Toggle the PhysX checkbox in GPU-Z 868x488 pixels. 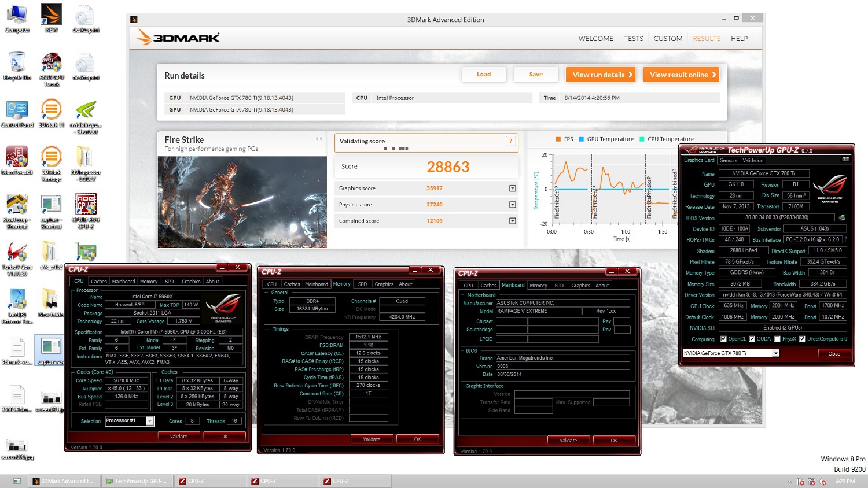click(x=777, y=339)
